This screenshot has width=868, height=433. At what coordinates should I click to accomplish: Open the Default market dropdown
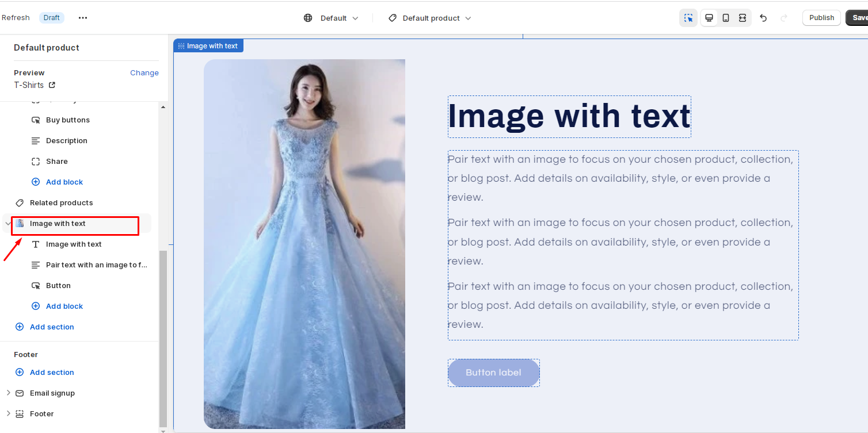pos(331,18)
